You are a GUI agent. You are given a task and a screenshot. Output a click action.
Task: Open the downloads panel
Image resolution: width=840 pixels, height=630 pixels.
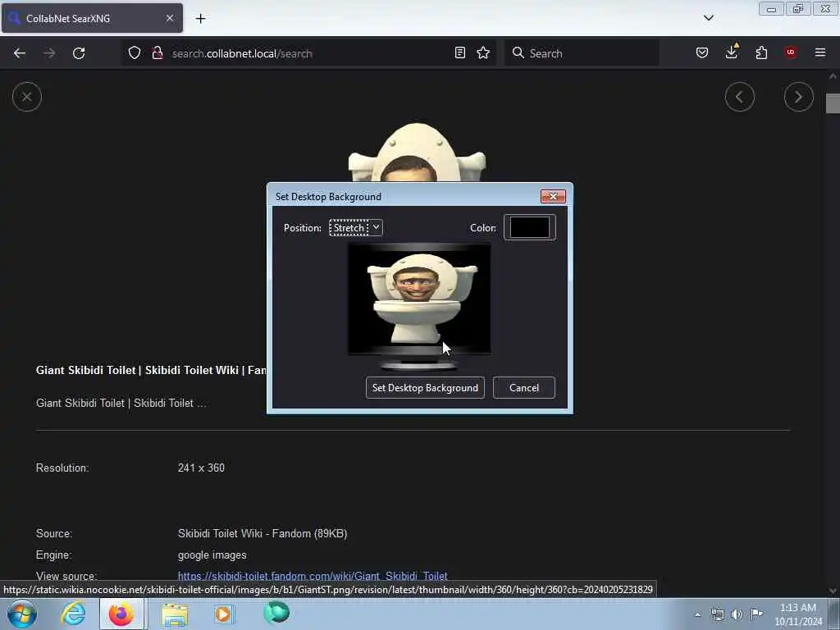[x=732, y=52]
